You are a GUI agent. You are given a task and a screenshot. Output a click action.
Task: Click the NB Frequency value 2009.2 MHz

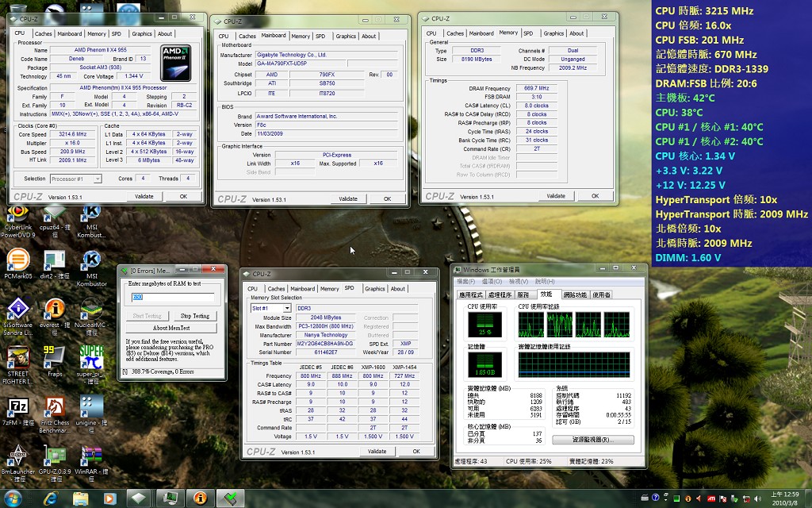click(x=573, y=68)
